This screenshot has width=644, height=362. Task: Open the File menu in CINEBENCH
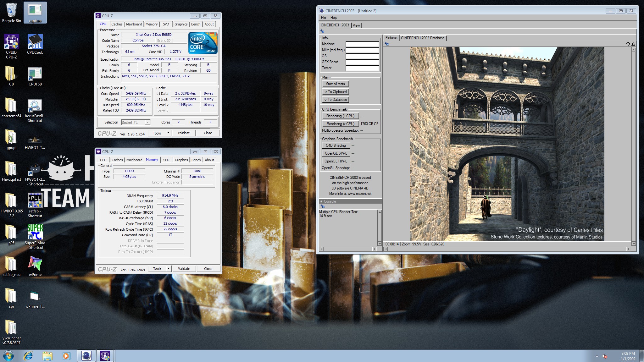point(323,18)
